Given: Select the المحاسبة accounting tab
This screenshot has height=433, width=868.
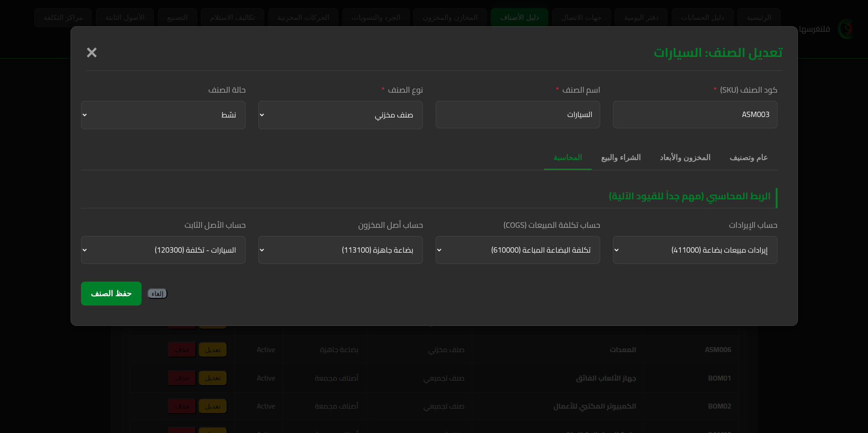Looking at the screenshot, I should point(568,157).
